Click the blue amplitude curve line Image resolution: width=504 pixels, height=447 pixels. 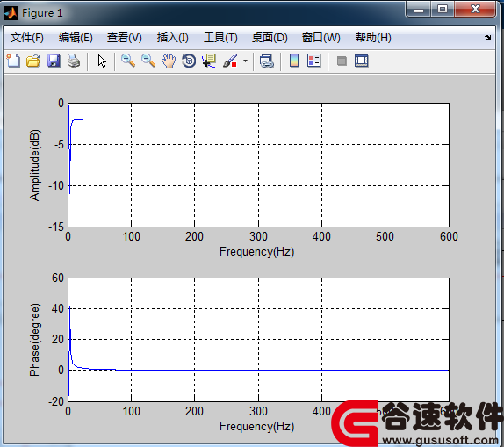[x=257, y=119]
